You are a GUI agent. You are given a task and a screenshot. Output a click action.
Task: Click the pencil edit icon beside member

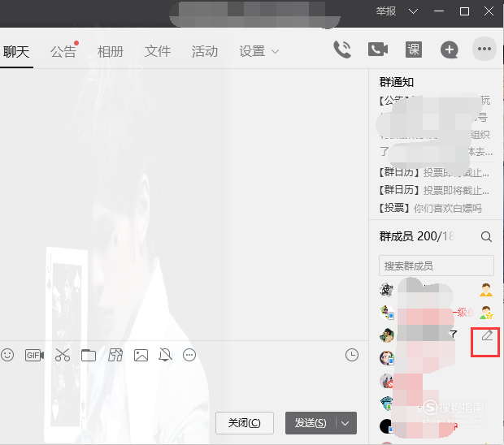pyautogui.click(x=487, y=335)
